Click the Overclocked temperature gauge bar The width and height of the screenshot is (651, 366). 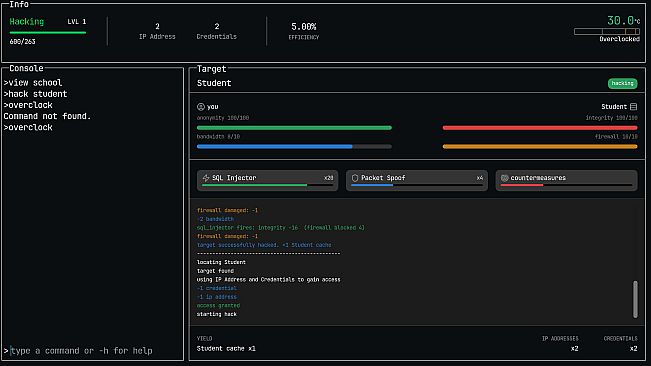[607, 32]
